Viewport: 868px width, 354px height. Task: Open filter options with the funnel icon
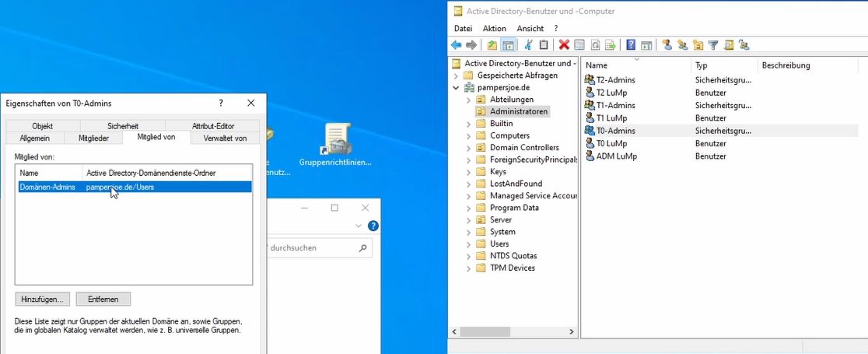713,45
